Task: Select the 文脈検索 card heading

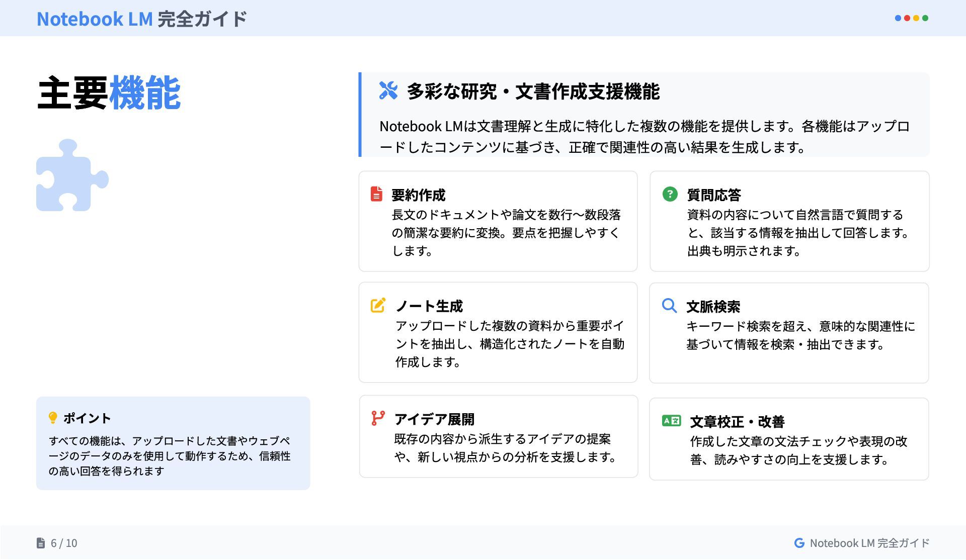Action: click(713, 307)
